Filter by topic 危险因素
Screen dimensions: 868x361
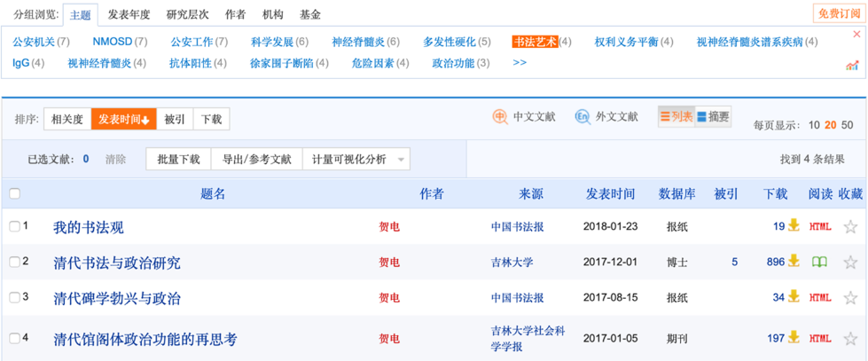point(373,63)
